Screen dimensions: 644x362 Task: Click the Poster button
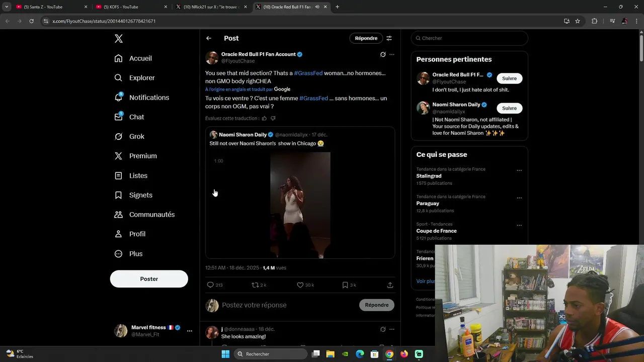149,279
